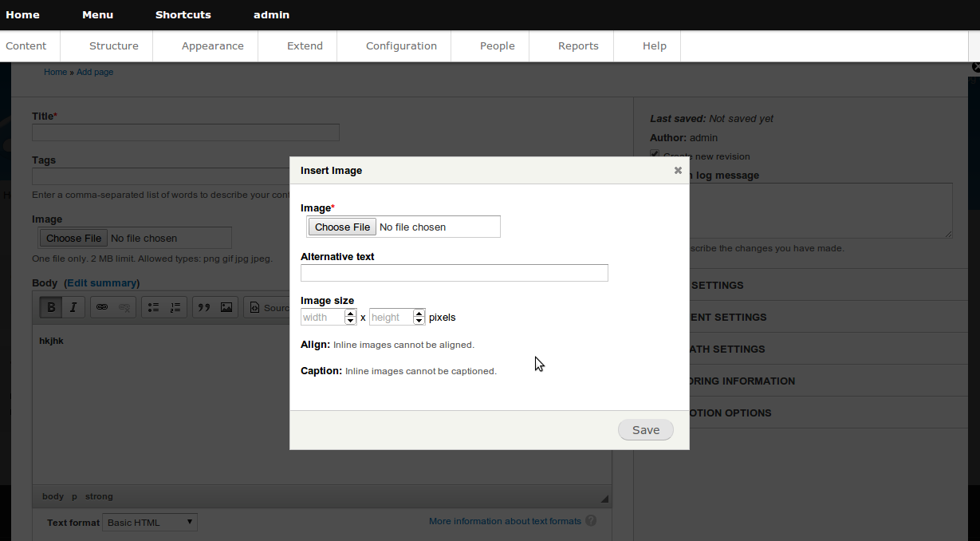Toggle Bold formatting in the editor toolbar

[51, 307]
